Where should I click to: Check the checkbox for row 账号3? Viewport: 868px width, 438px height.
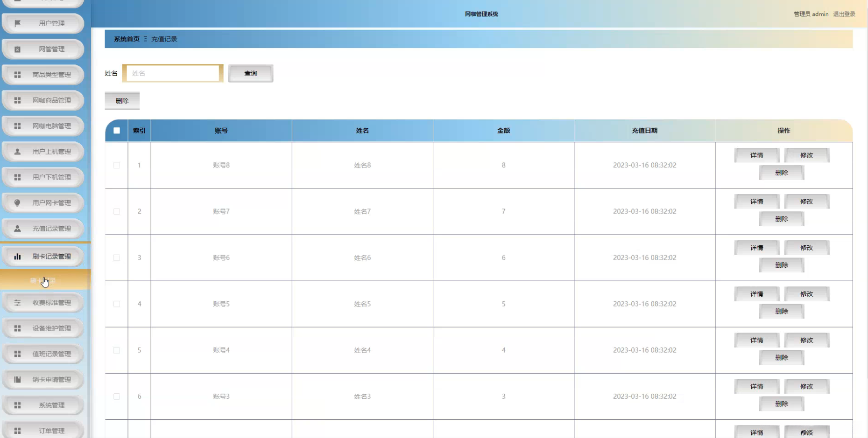click(x=117, y=396)
